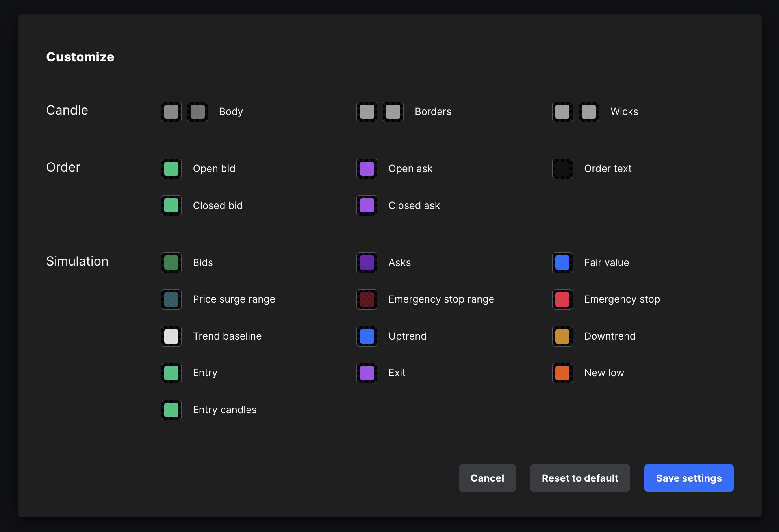Edit the Price surge range swatch
This screenshot has height=532, width=779.
point(171,299)
